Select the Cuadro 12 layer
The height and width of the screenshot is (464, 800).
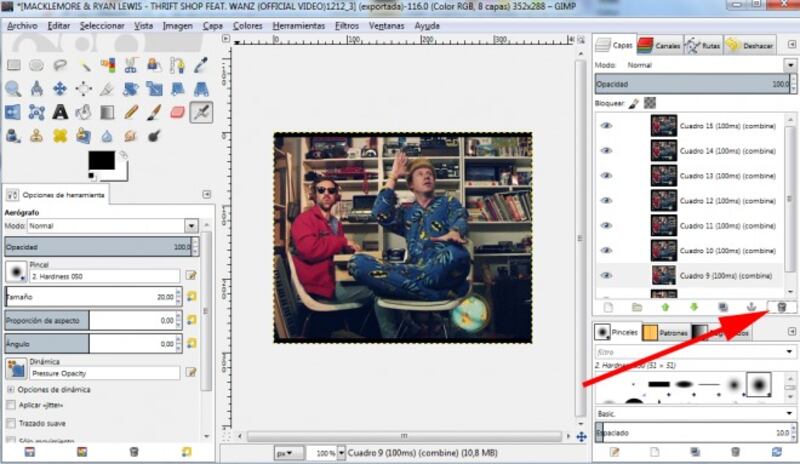[x=710, y=201]
